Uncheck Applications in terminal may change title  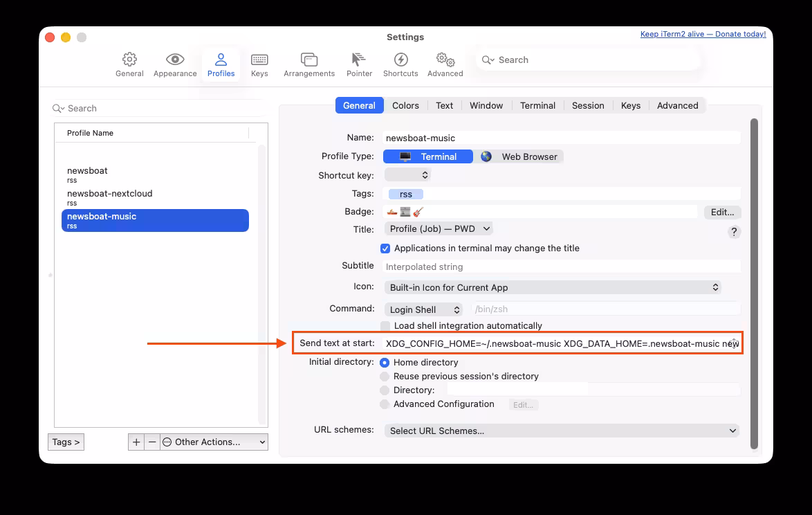click(385, 249)
